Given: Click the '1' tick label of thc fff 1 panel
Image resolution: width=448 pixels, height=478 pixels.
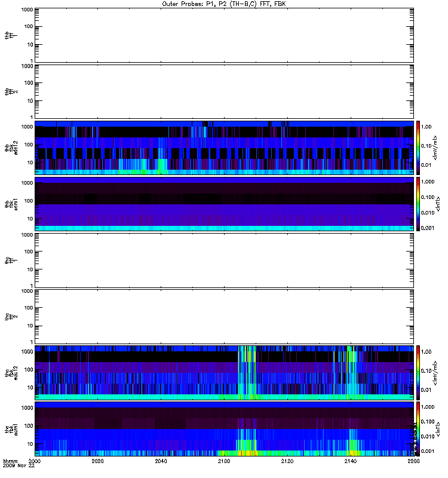Looking at the screenshot, I should 32,286.
